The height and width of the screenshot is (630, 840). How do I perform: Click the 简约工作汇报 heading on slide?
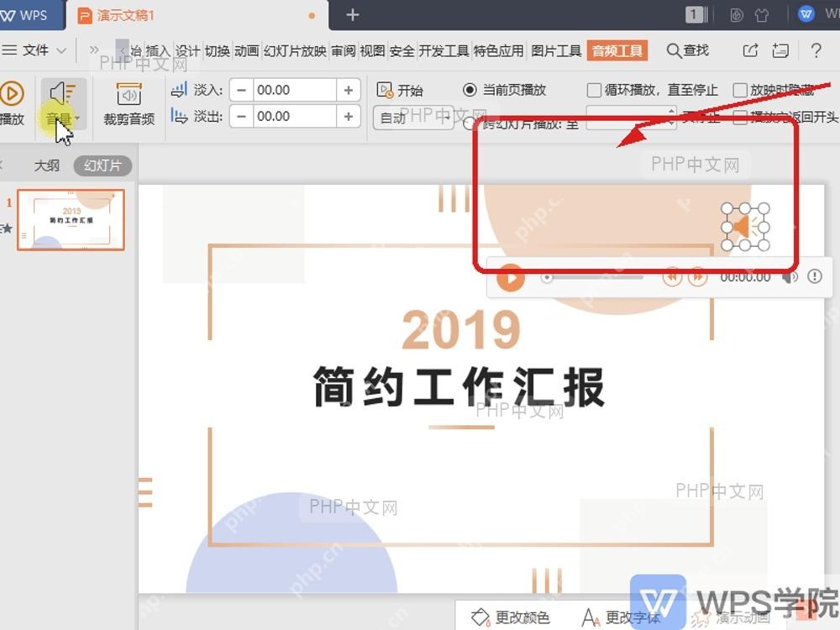click(459, 387)
